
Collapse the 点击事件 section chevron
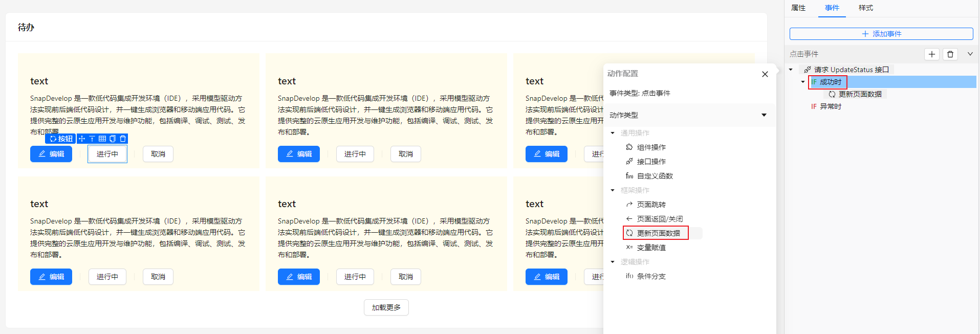(x=970, y=54)
